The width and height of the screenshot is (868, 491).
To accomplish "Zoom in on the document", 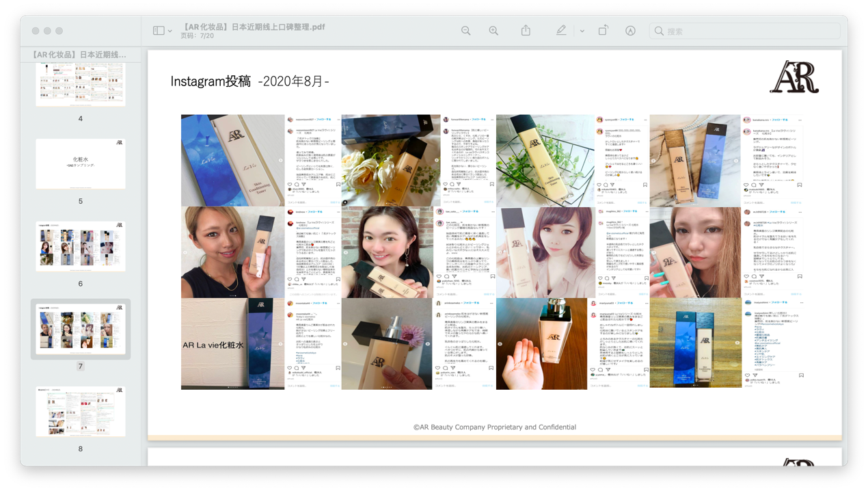I will 493,31.
